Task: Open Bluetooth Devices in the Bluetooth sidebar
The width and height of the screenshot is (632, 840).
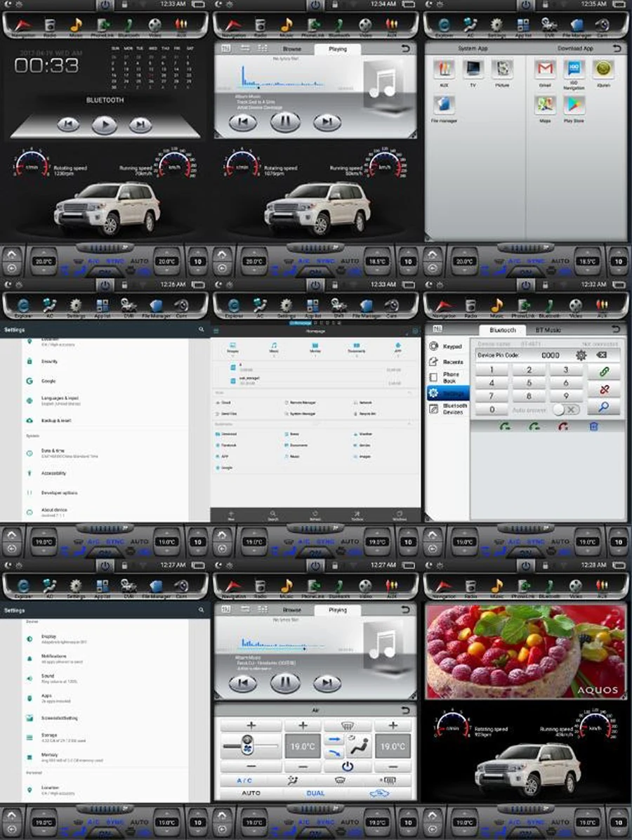Action: tap(447, 409)
